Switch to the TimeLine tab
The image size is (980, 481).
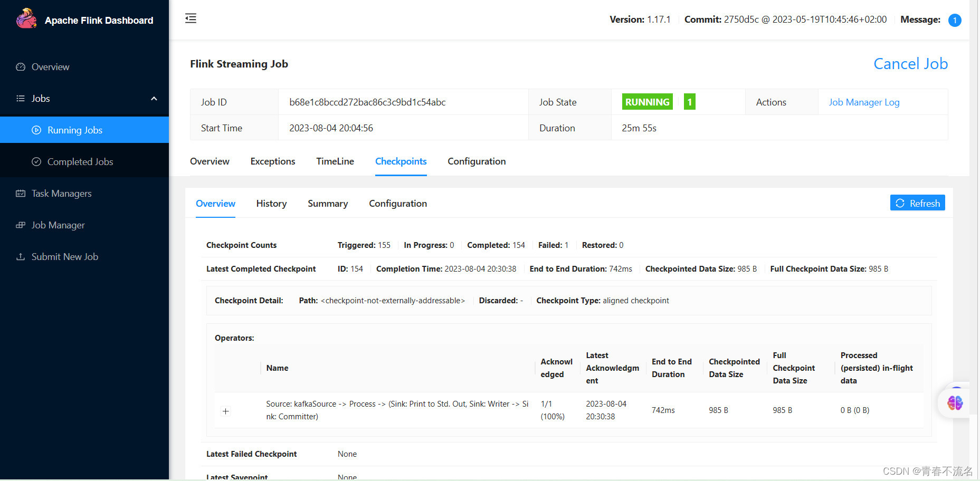pyautogui.click(x=335, y=161)
